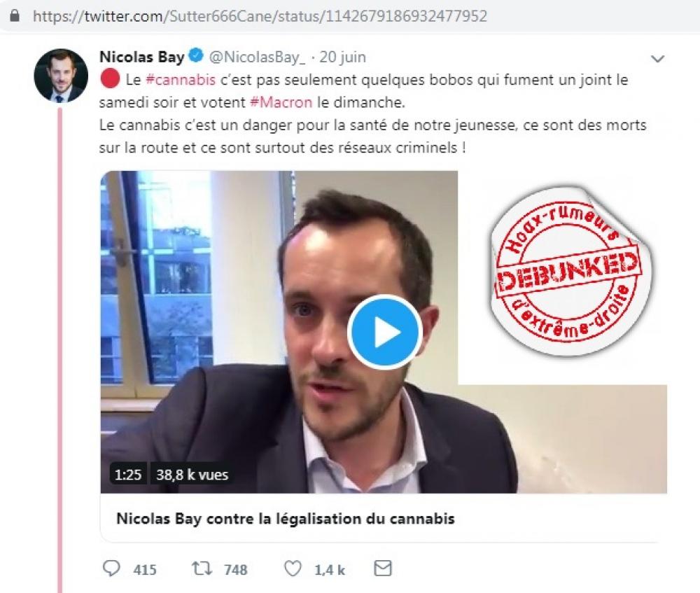Retweet using the retweet arrows icon
Image resolution: width=700 pixels, height=593 pixels.
(202, 568)
